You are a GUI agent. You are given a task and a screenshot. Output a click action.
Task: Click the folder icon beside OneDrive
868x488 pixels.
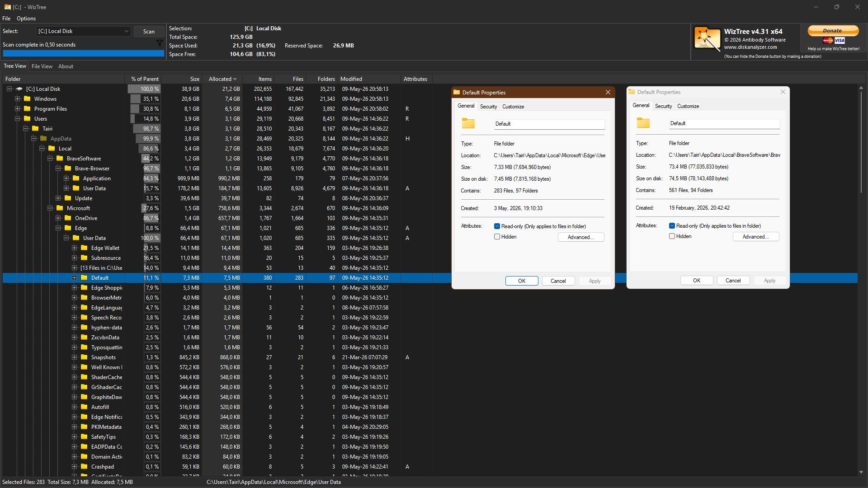click(68, 218)
